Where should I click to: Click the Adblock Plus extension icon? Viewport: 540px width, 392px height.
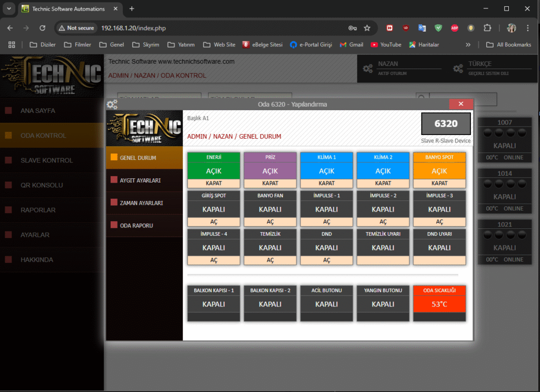click(x=455, y=28)
